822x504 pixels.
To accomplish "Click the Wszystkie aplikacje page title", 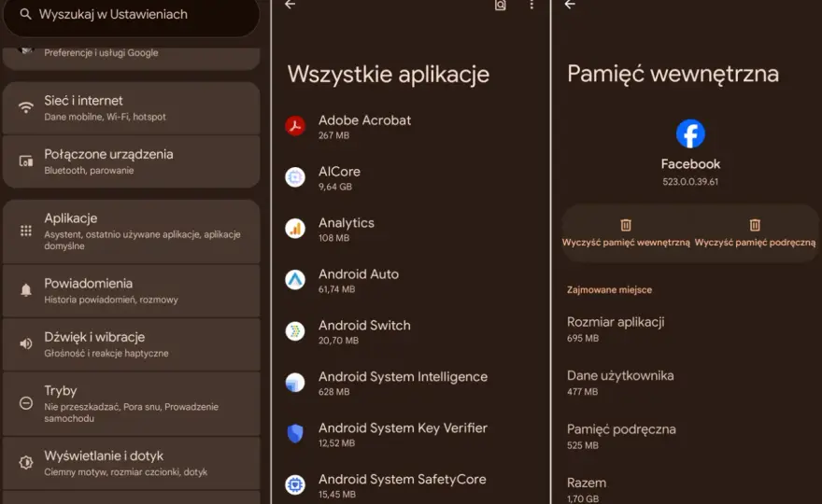I will (x=389, y=75).
